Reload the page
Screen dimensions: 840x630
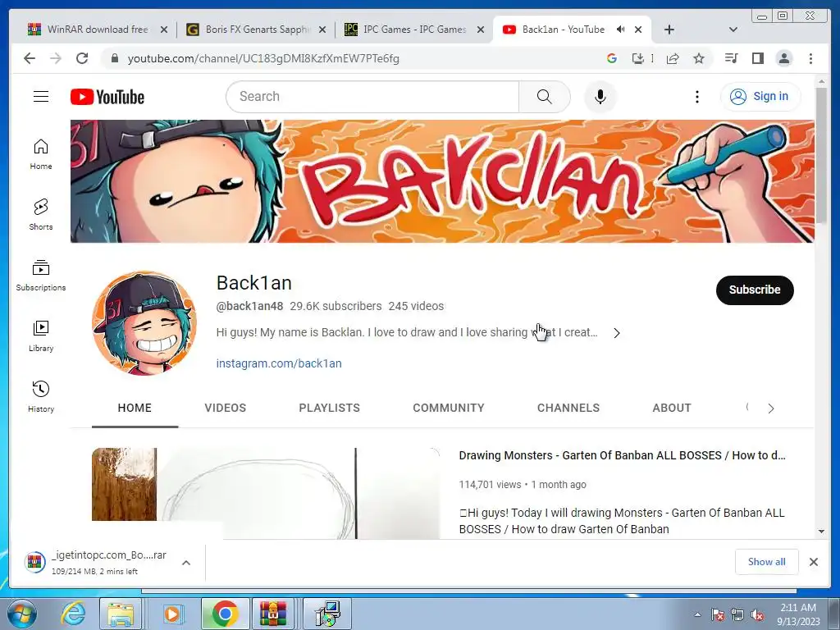(82, 58)
